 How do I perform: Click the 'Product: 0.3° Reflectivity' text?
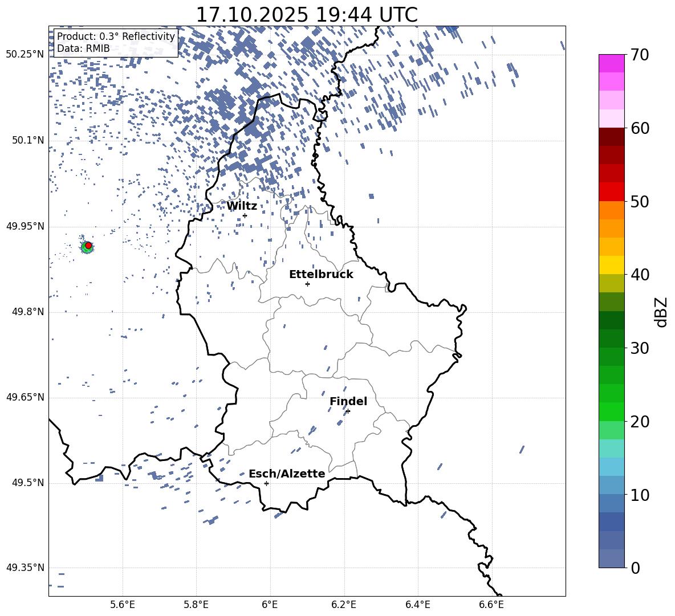116,36
